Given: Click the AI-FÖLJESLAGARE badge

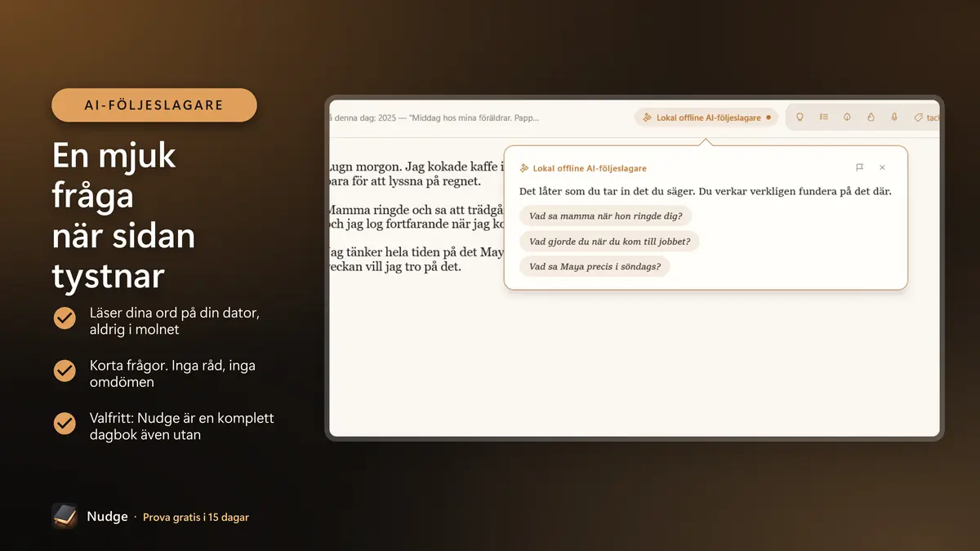Looking at the screenshot, I should pyautogui.click(x=154, y=105).
